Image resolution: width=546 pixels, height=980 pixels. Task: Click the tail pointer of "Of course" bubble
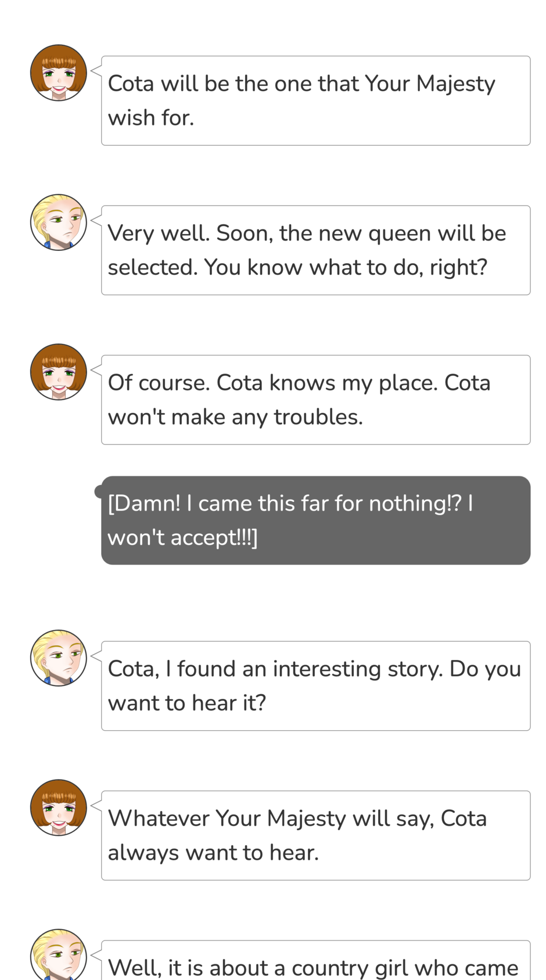(96, 371)
